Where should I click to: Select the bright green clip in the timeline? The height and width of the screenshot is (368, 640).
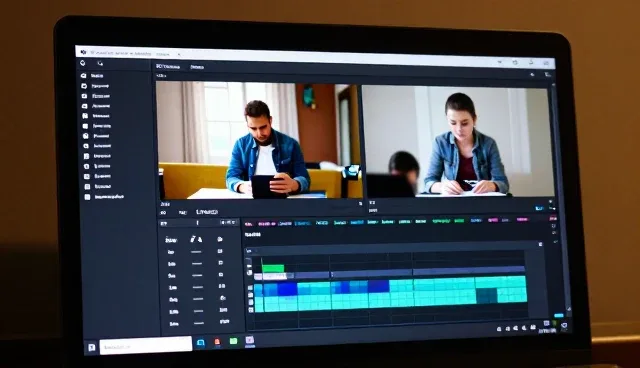[x=273, y=268]
